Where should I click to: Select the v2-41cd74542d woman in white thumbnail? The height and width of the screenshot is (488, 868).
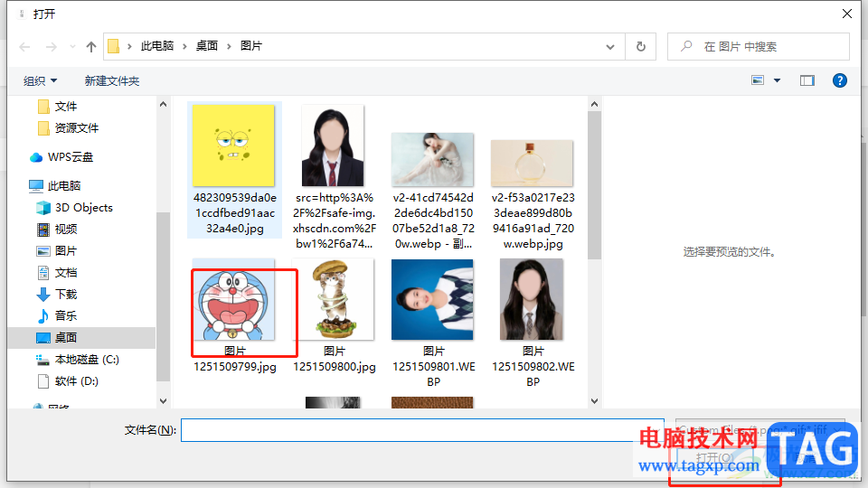[432, 159]
